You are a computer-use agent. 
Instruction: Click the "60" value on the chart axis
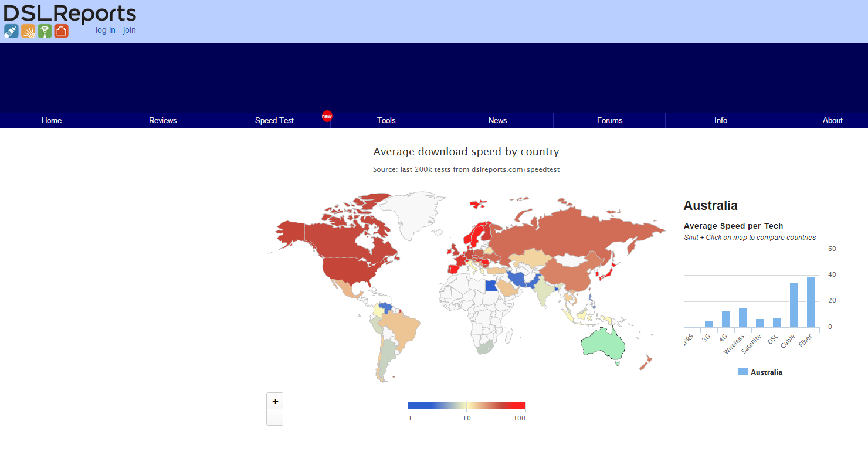pyautogui.click(x=832, y=249)
